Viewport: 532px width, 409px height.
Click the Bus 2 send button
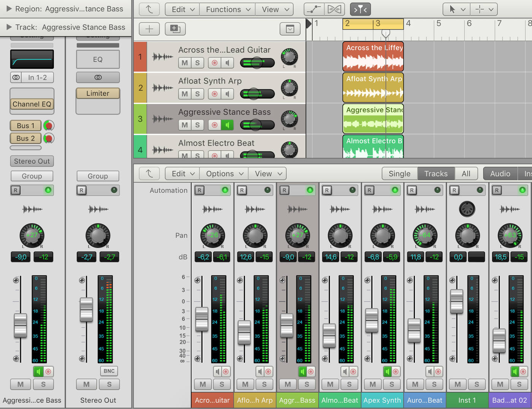click(25, 138)
